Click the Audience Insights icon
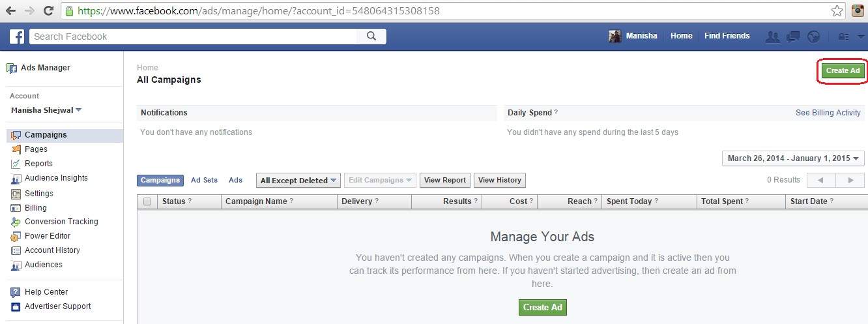The width and height of the screenshot is (868, 324). click(16, 179)
